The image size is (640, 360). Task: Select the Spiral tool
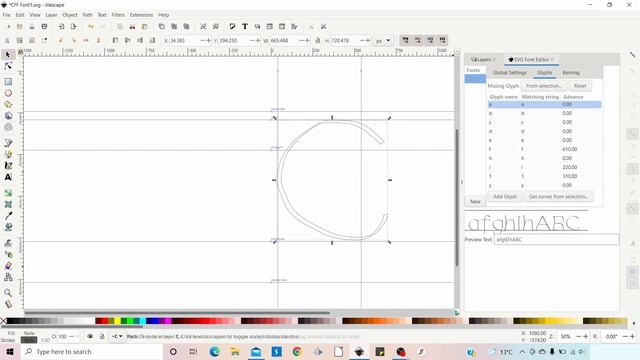coord(8,127)
